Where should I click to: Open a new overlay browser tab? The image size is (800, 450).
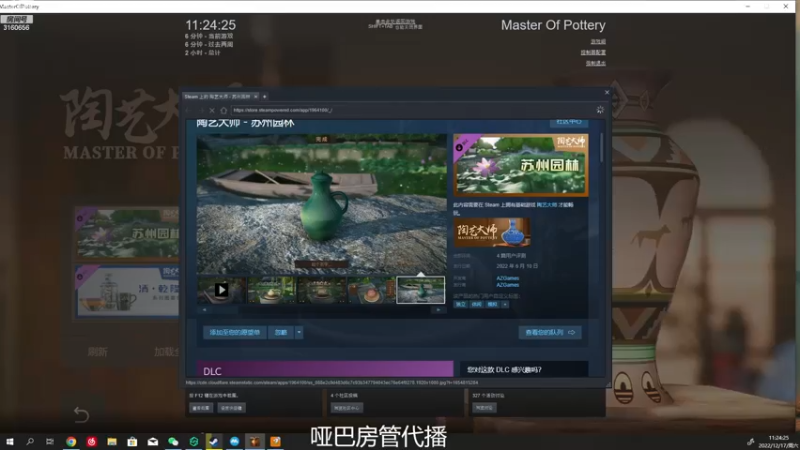coord(264,96)
